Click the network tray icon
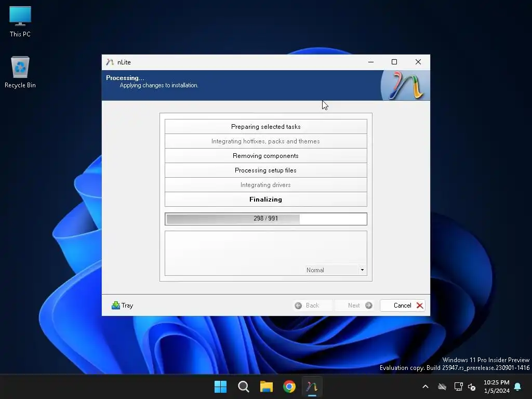 (x=458, y=387)
